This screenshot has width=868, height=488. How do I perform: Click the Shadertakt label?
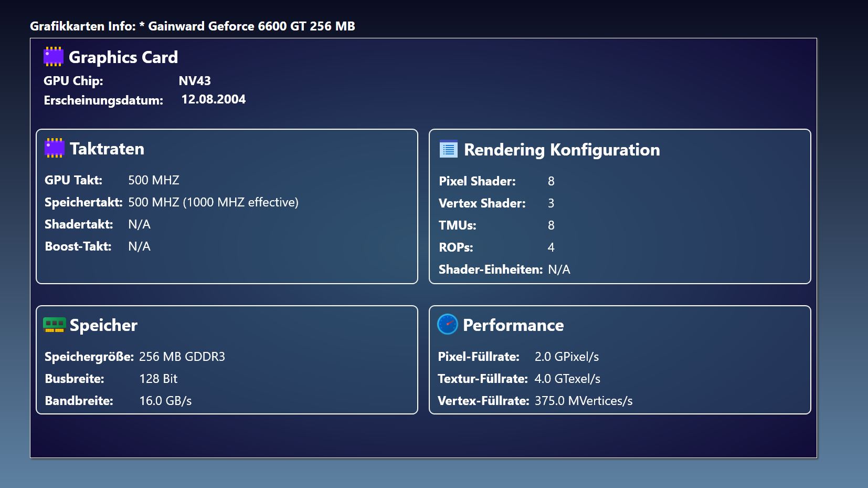click(79, 224)
